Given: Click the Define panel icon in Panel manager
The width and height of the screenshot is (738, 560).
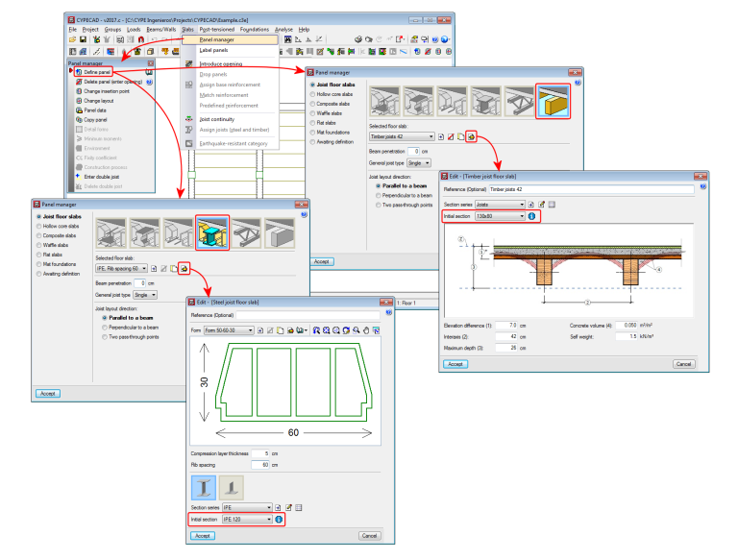Looking at the screenshot, I should click(79, 72).
